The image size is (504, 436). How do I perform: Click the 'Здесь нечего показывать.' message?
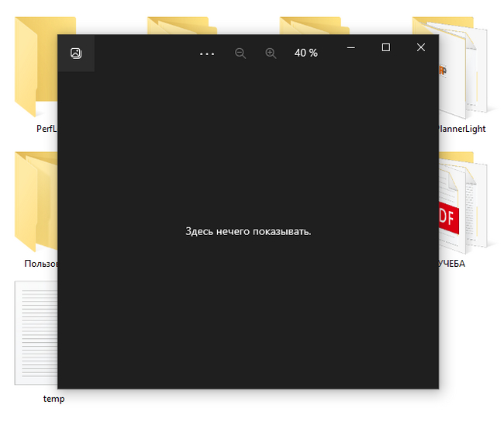tap(248, 231)
